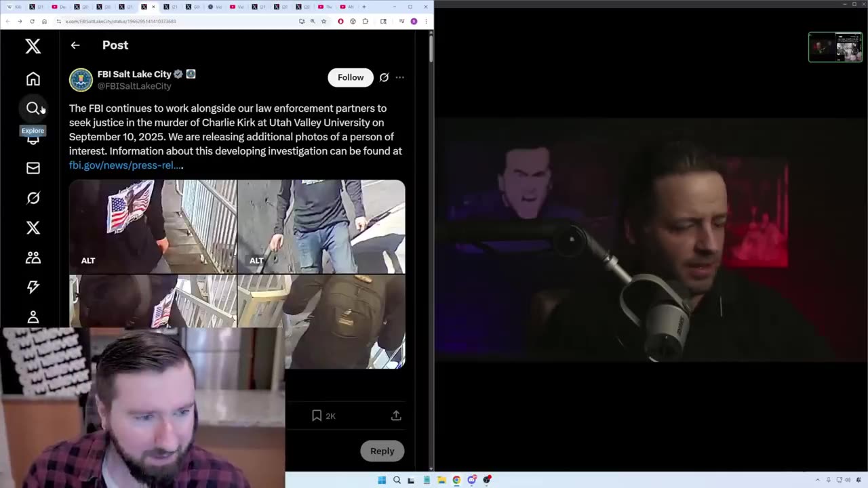
Task: Click browser Forward button
Action: (20, 21)
